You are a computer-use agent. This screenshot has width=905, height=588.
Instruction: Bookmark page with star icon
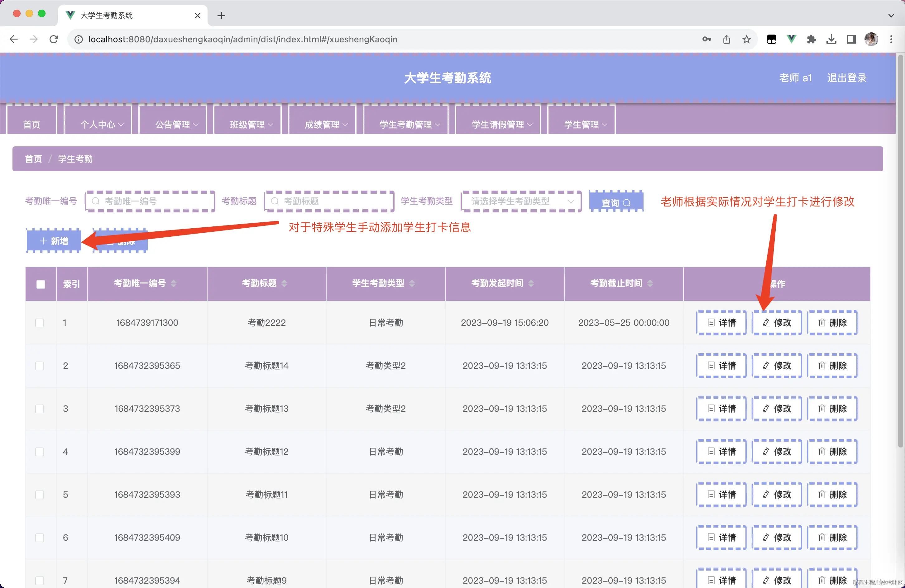point(746,39)
